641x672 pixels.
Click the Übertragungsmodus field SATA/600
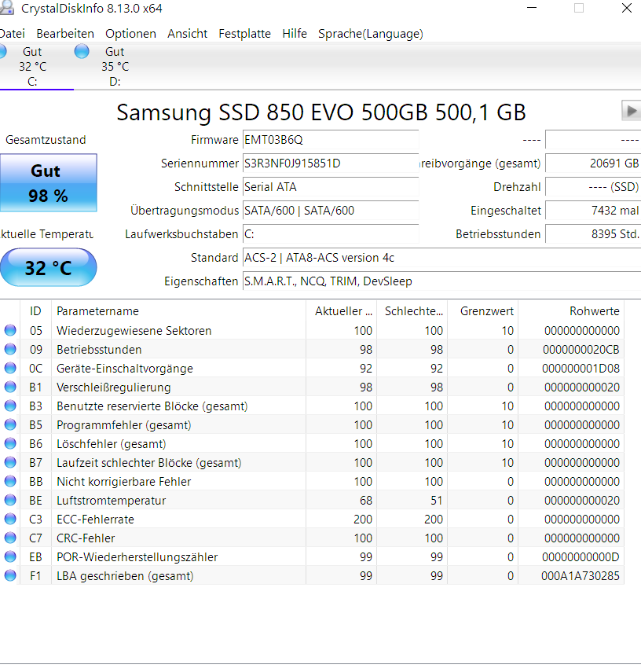[331, 211]
